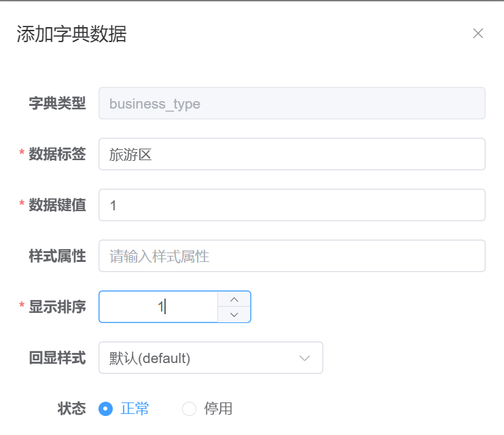Expand the 回显样式 dropdown chevron
The width and height of the screenshot is (504, 435).
pos(305,358)
